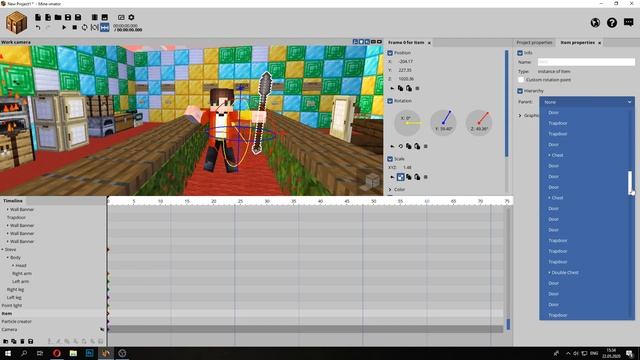
Task: Select the Item properties tab
Action: tap(577, 42)
